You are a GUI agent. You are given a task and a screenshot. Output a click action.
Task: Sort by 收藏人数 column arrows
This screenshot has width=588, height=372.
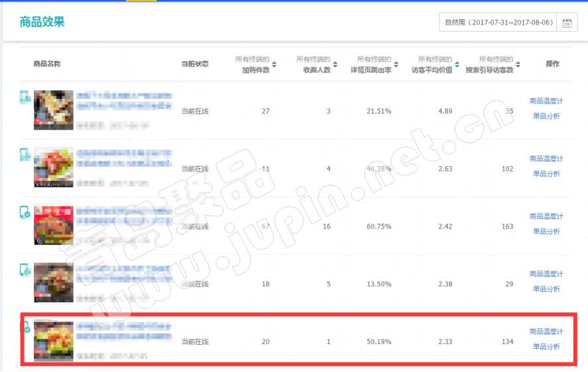coord(335,64)
